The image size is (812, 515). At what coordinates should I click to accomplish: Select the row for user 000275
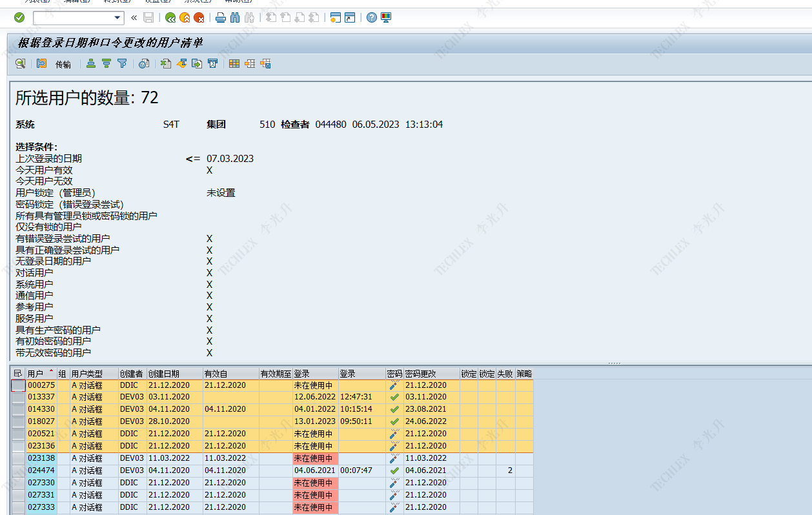[18, 385]
